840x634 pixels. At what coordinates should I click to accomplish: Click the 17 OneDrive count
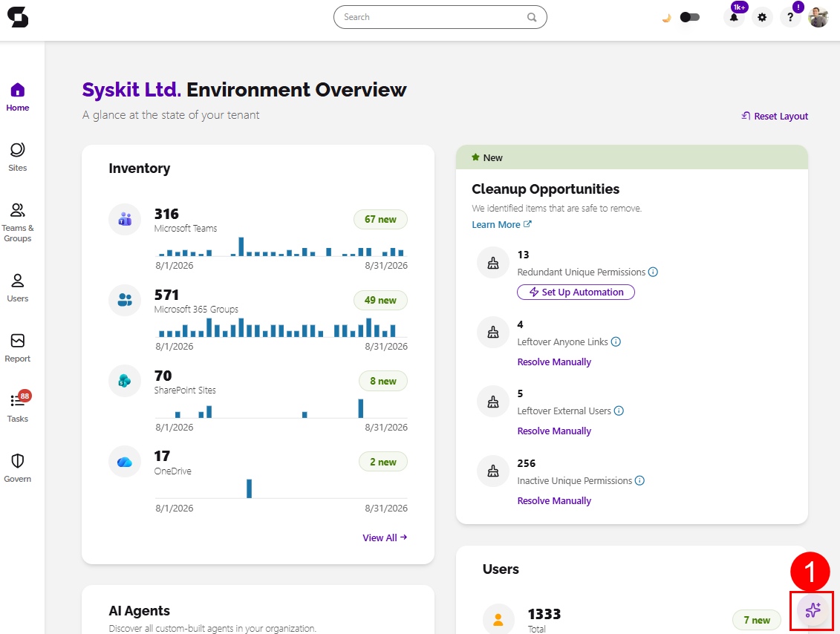162,457
